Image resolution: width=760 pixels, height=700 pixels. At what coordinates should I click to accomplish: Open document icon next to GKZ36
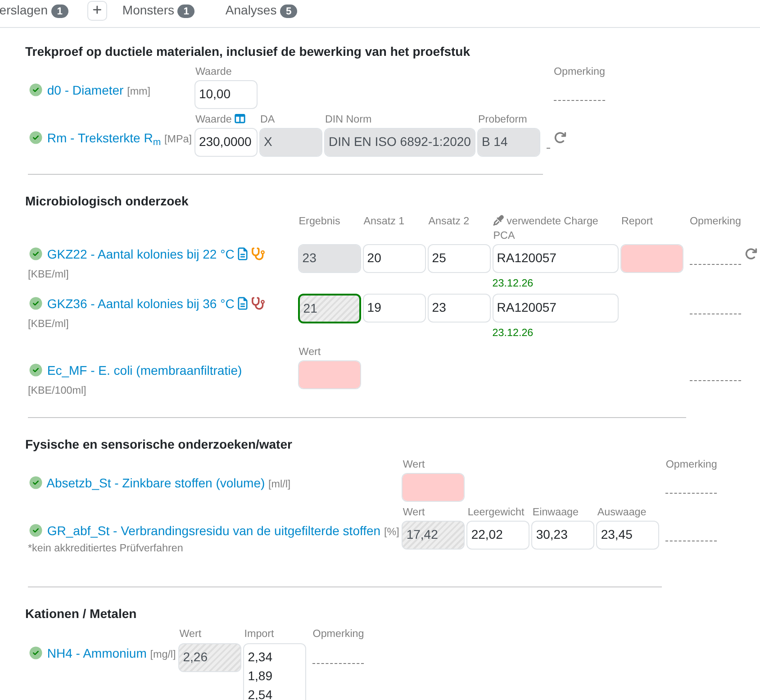point(242,304)
